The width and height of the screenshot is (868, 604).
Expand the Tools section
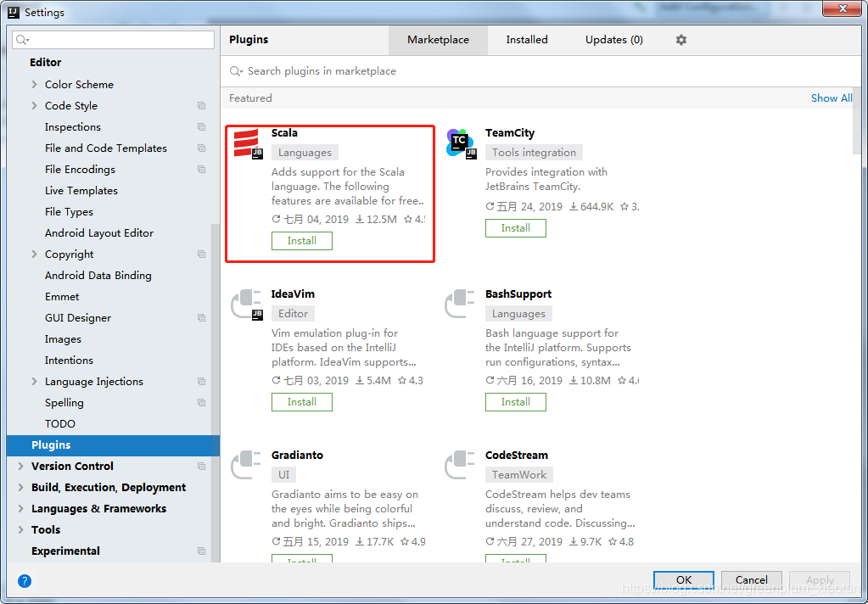pyautogui.click(x=21, y=530)
